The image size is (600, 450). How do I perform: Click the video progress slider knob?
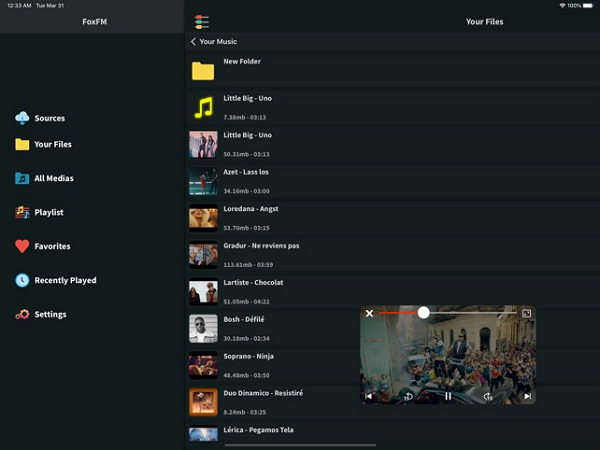[x=424, y=313]
